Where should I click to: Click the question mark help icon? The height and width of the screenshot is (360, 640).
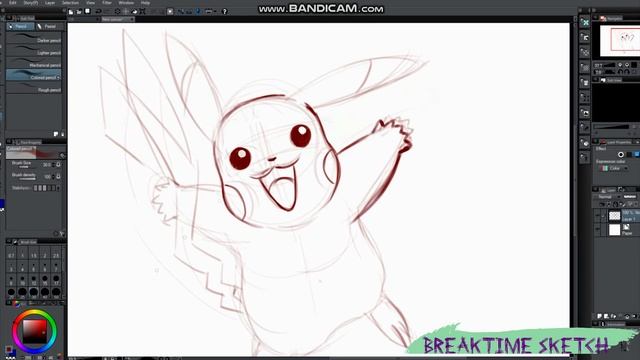tap(224, 11)
